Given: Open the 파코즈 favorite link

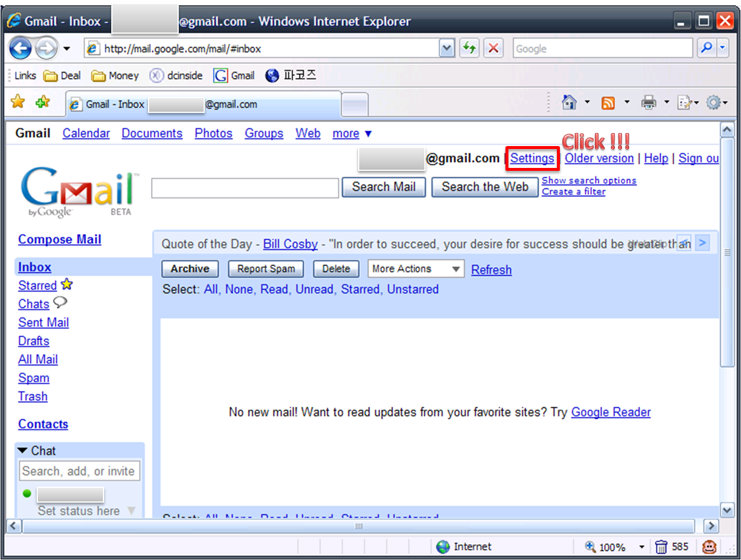Looking at the screenshot, I should [x=291, y=76].
